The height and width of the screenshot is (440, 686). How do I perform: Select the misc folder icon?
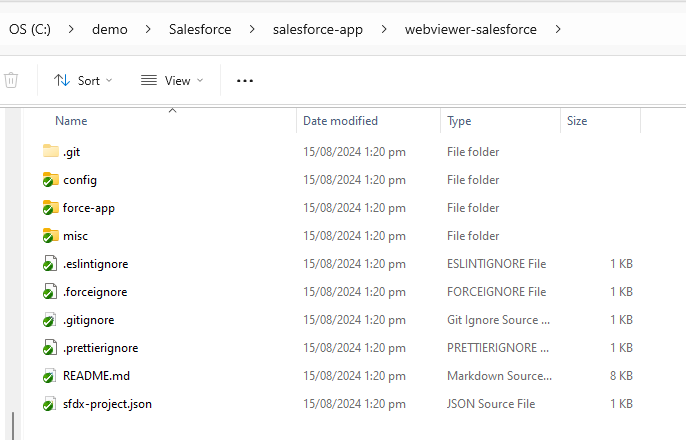tap(51, 235)
